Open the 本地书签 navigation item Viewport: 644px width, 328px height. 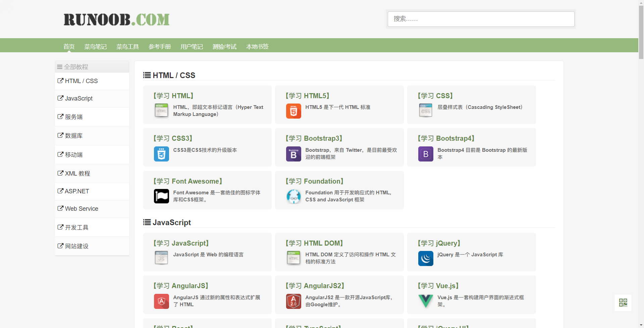(258, 47)
